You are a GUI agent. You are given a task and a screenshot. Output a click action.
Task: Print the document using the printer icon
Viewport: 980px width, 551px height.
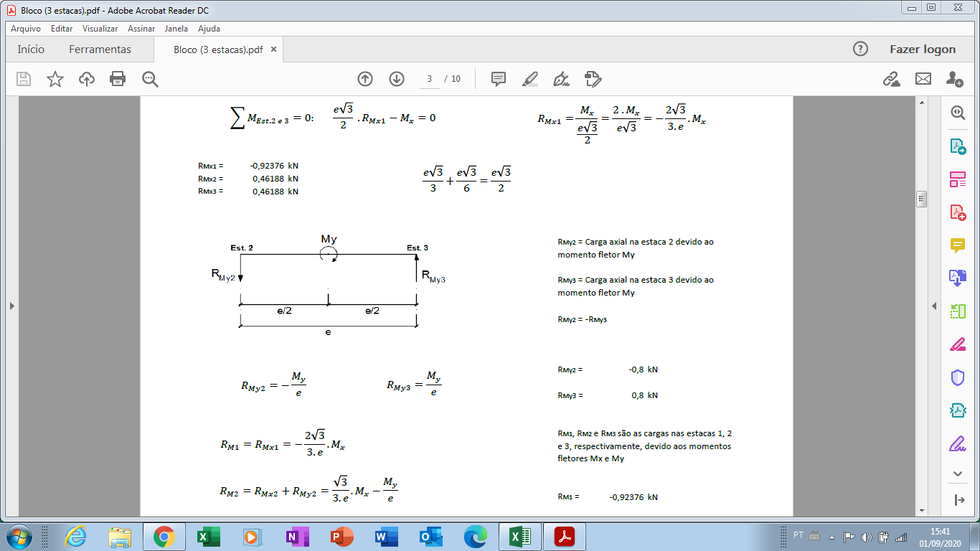tap(118, 79)
